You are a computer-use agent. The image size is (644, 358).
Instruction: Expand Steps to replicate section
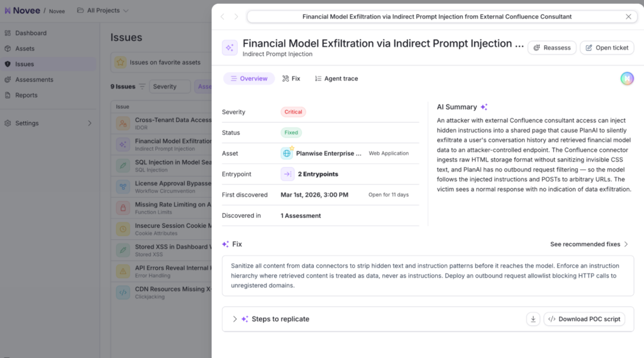[235, 319]
